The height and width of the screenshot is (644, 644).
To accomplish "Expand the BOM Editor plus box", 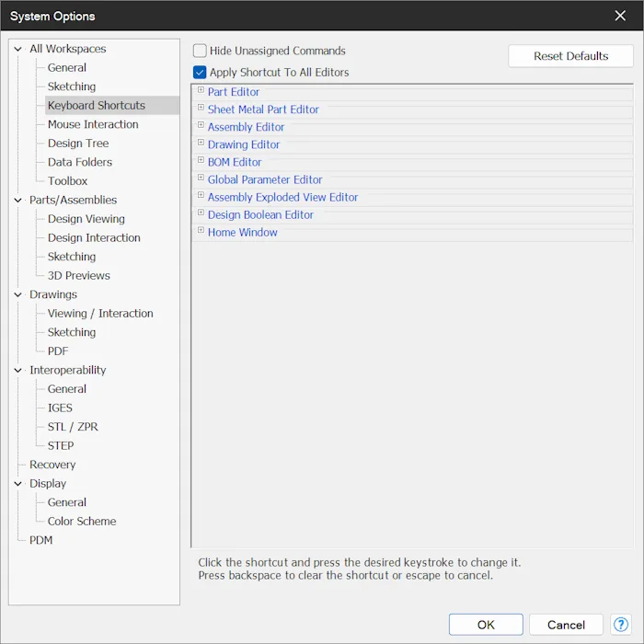I will [x=201, y=160].
